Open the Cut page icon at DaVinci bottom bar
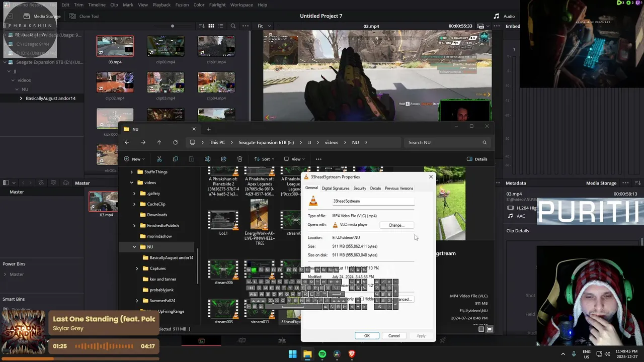 242,340
